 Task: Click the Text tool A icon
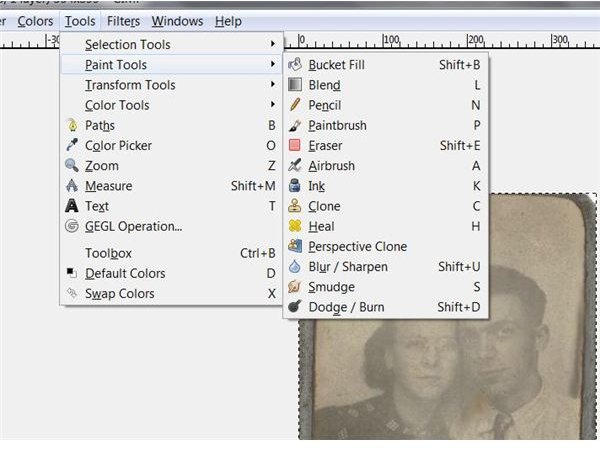[x=72, y=206]
